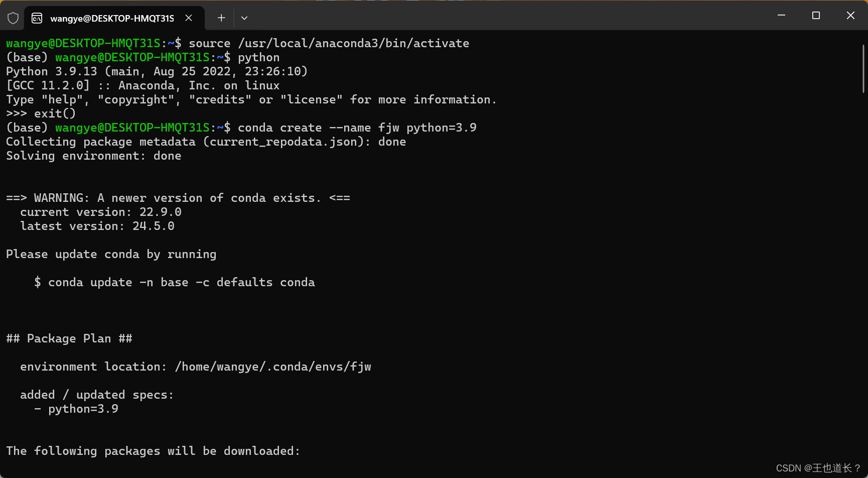Click the WARNING newer conda version line
The width and height of the screenshot is (868, 478).
point(178,197)
